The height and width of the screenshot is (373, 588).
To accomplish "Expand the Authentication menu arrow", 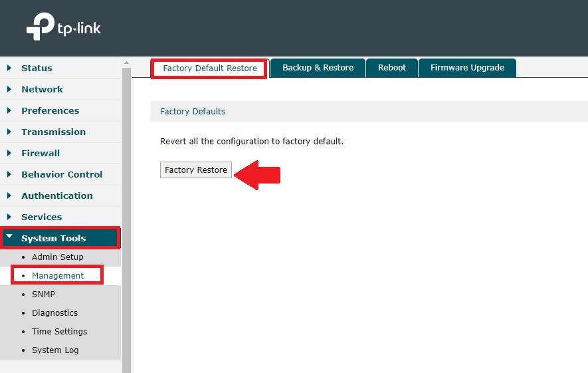I will tap(9, 195).
